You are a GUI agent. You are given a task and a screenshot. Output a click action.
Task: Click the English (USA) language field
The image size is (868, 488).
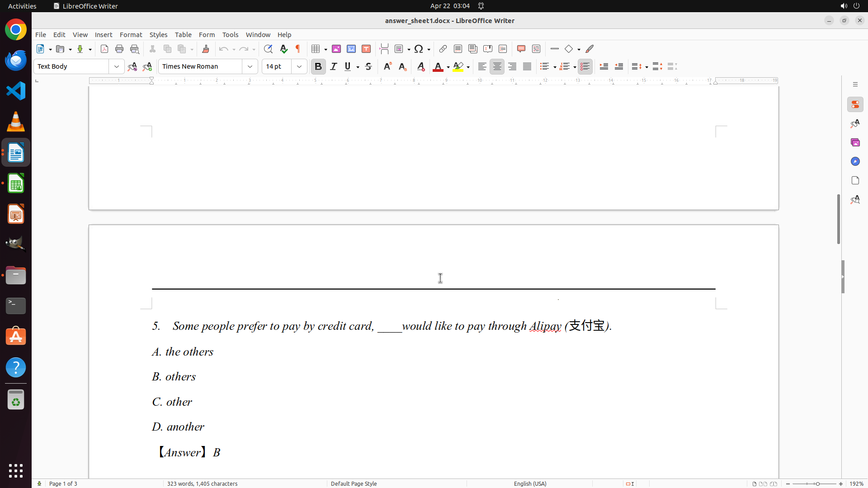coord(530,483)
